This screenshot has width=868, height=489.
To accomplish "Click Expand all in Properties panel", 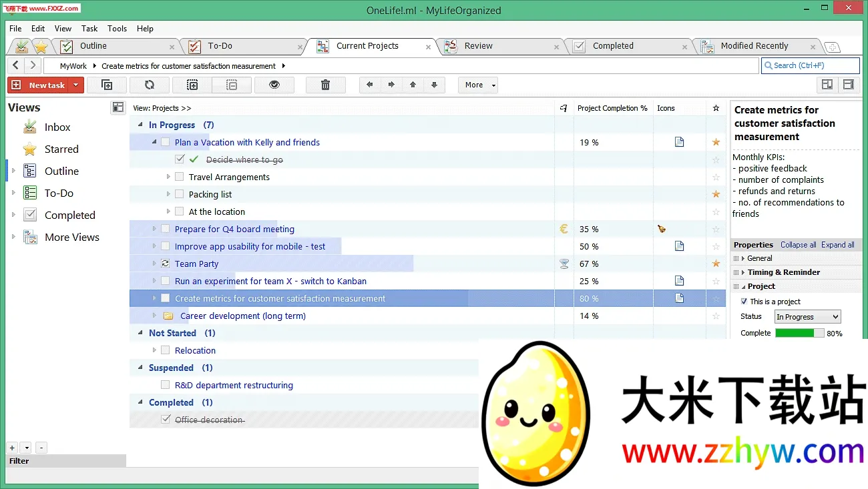I will tap(837, 245).
